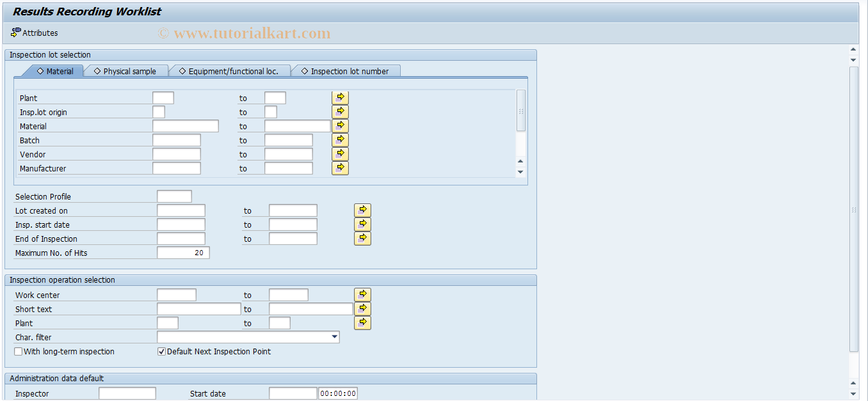Open multiple selection for Vendor
This screenshot has height=401, width=868.
pyautogui.click(x=340, y=153)
